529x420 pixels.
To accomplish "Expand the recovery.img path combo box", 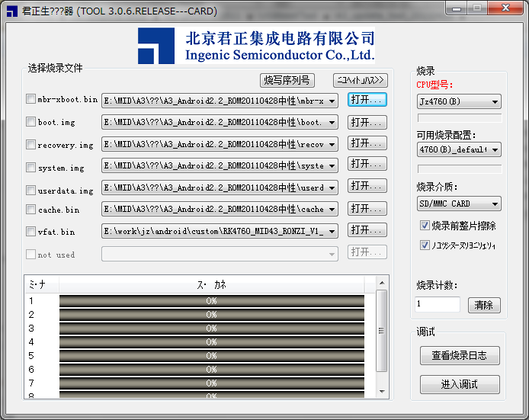I will tap(332, 144).
